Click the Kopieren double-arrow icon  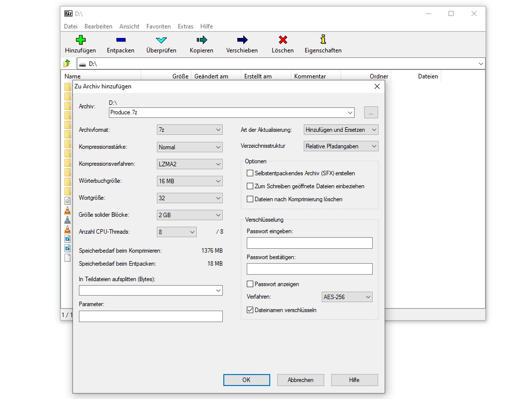201,39
